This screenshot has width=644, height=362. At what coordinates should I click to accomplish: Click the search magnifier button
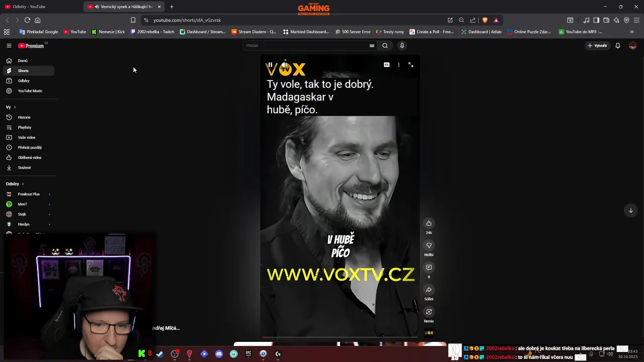click(x=385, y=46)
